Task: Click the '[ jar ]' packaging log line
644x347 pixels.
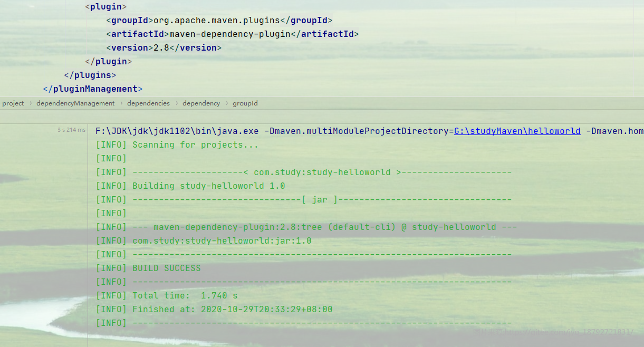Action: (x=304, y=200)
